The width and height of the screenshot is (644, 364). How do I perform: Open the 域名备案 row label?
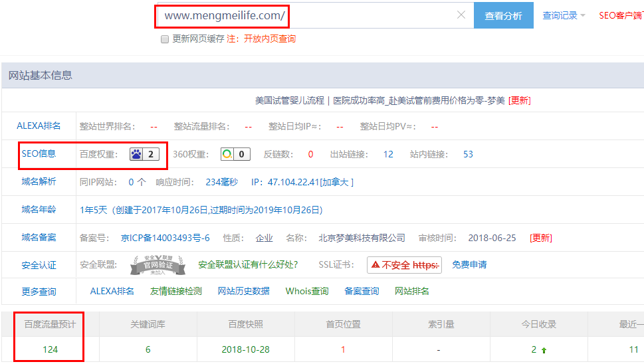(x=39, y=238)
